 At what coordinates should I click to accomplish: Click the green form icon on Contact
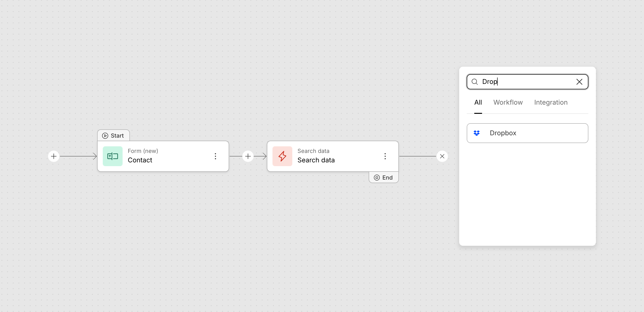pyautogui.click(x=112, y=156)
